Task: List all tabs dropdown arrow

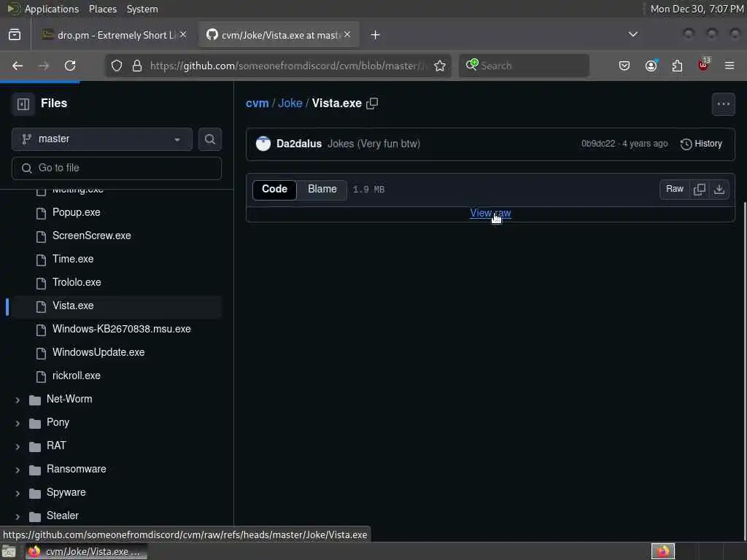Action: click(632, 34)
